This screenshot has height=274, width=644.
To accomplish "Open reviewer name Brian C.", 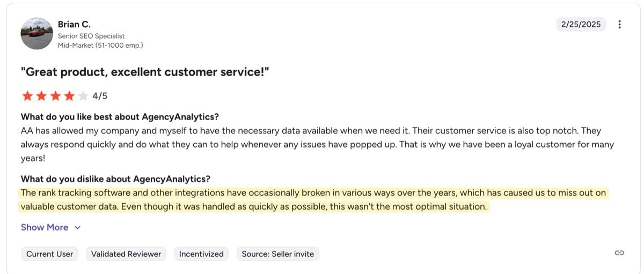I will [x=74, y=24].
